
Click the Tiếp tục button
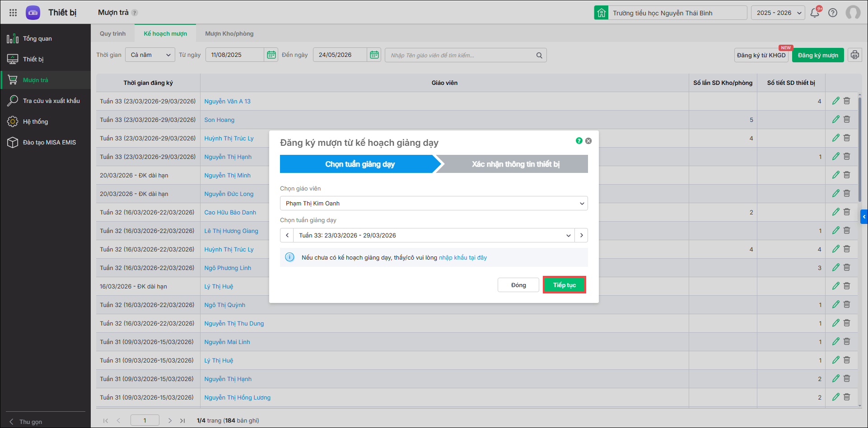tap(565, 285)
